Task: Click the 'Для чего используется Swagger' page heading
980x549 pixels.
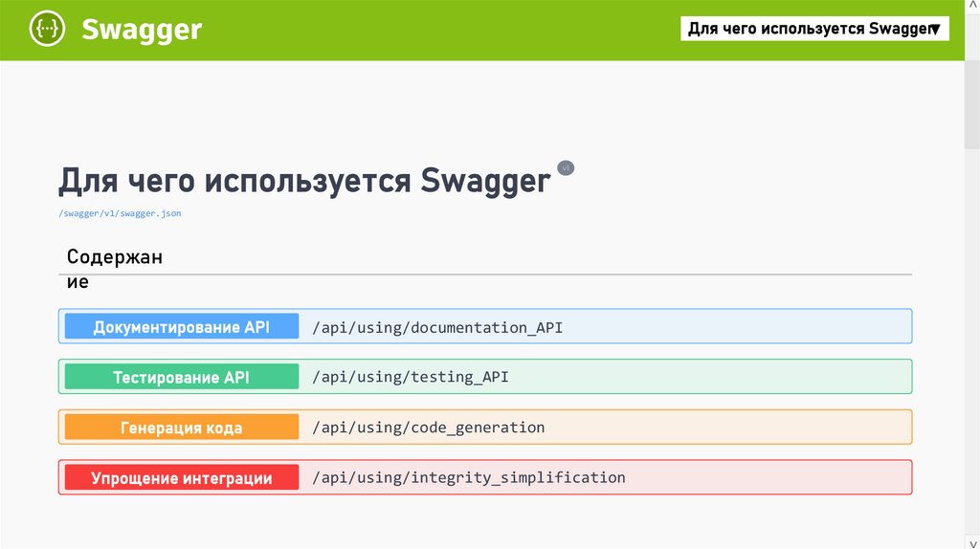Action: click(304, 180)
